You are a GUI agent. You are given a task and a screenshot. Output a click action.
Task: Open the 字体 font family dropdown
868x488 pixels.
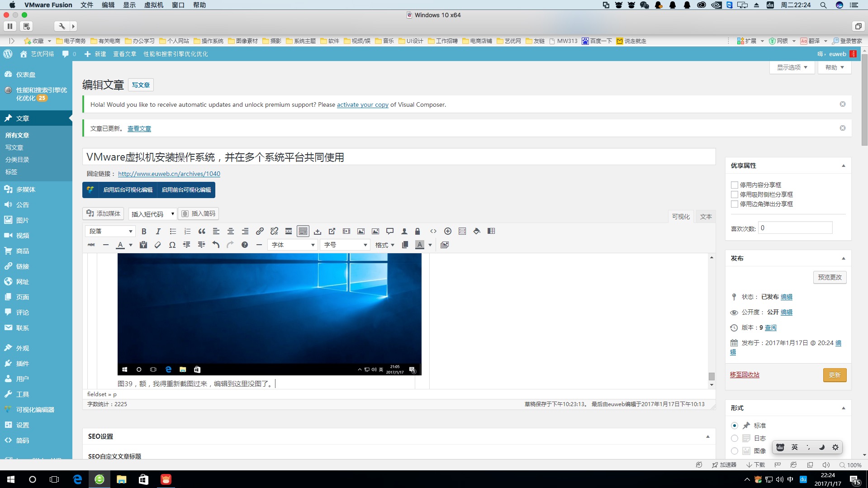[x=292, y=245]
